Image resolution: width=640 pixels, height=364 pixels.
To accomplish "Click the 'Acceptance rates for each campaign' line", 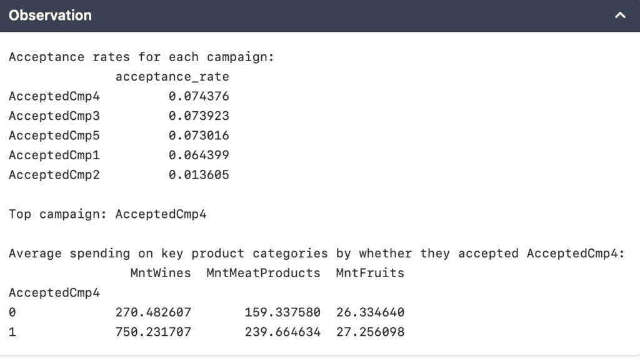I will tap(141, 57).
